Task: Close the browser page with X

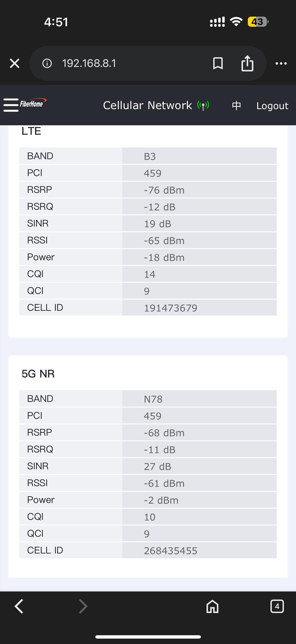Action: click(x=15, y=63)
